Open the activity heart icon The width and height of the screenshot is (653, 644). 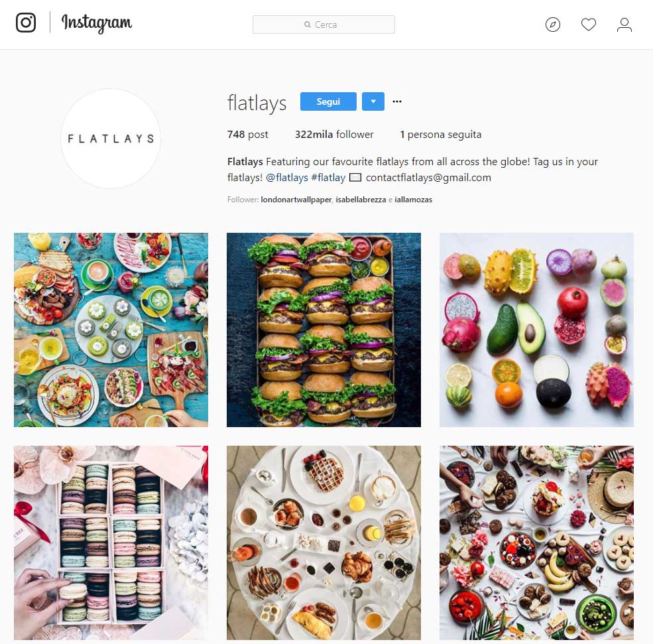pos(589,25)
